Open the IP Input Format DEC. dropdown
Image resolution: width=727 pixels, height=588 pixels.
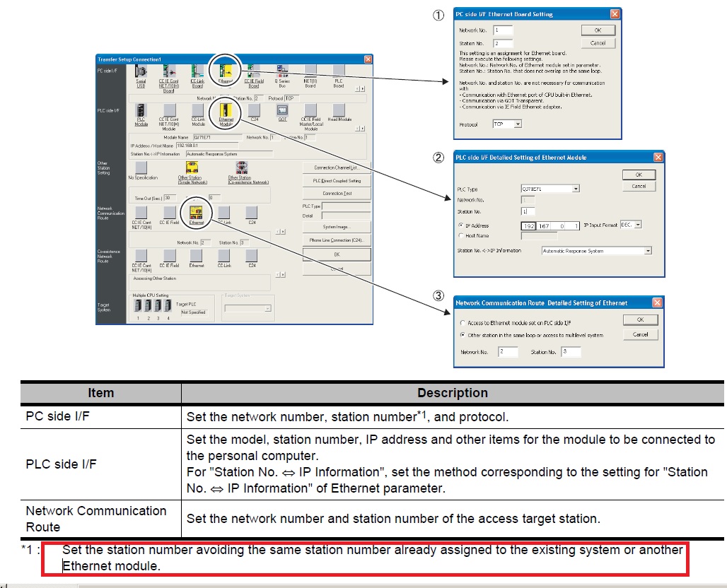click(x=638, y=225)
